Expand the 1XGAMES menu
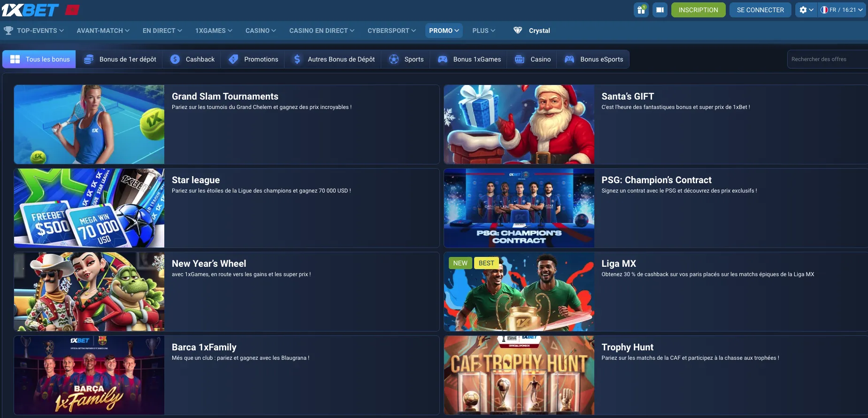The width and height of the screenshot is (868, 418). point(214,31)
